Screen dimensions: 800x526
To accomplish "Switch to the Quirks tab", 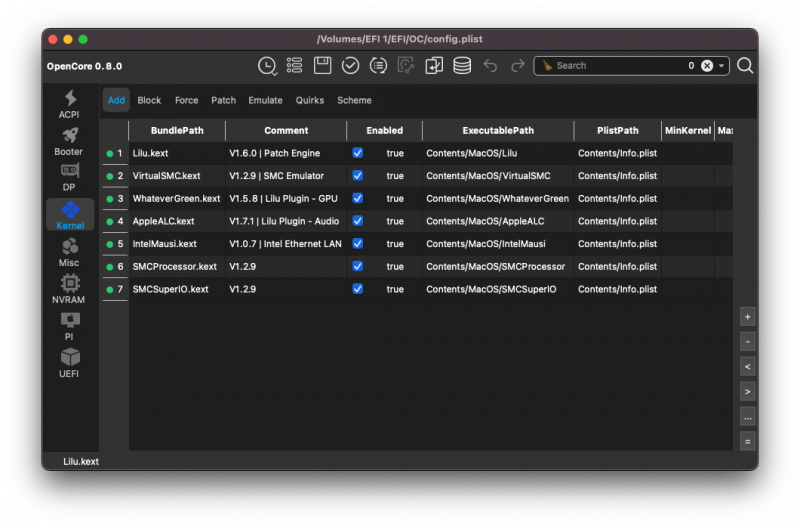I will click(310, 100).
